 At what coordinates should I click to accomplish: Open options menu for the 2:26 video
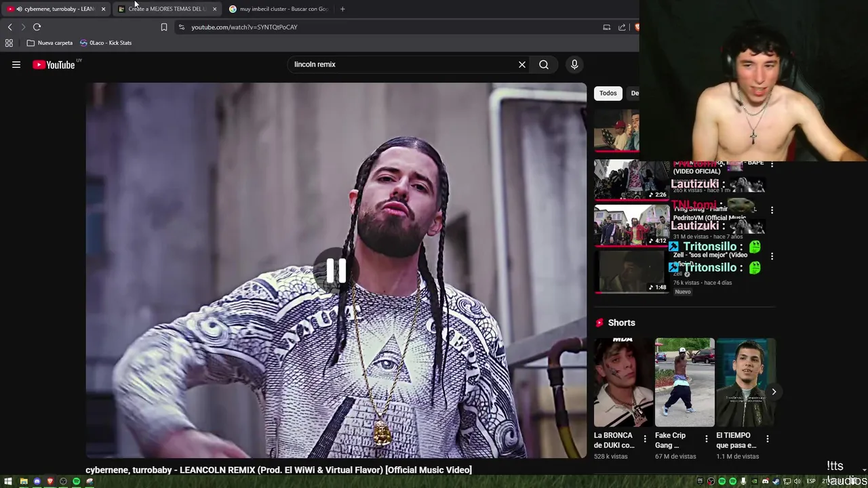pyautogui.click(x=772, y=165)
